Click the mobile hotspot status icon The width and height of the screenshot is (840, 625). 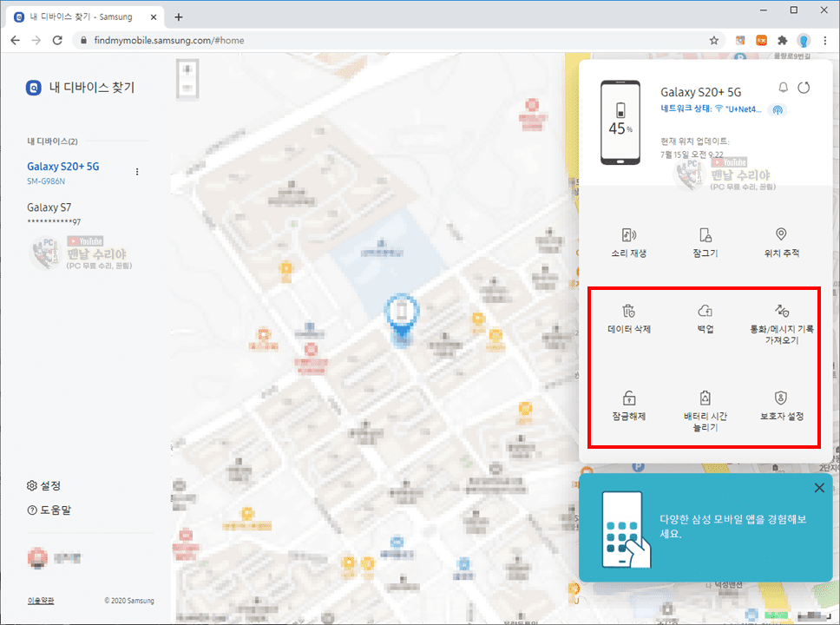778,110
